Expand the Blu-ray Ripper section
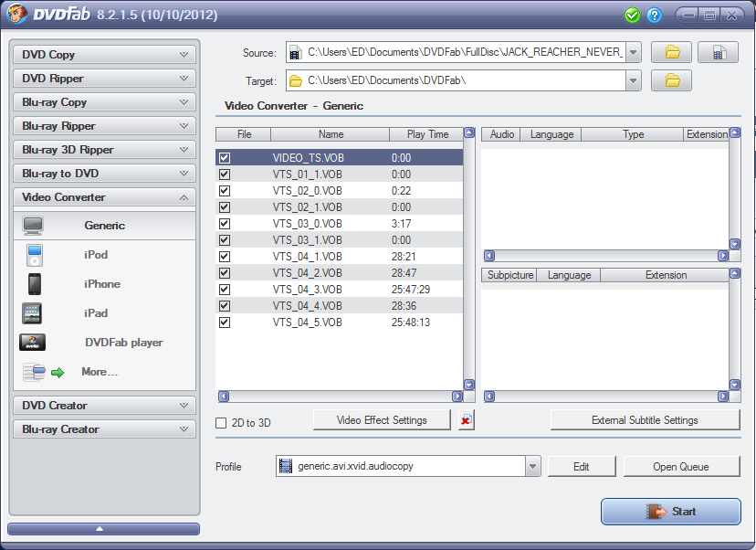 pyautogui.click(x=104, y=125)
